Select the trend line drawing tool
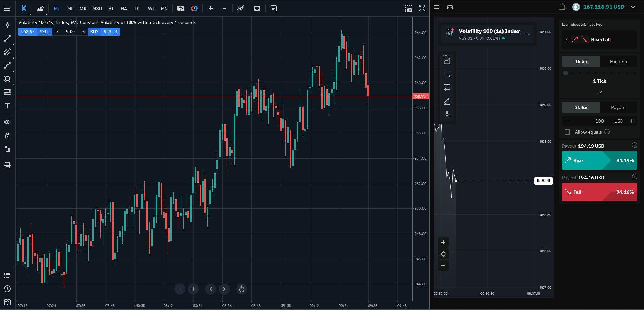The image size is (644, 310). (7, 39)
